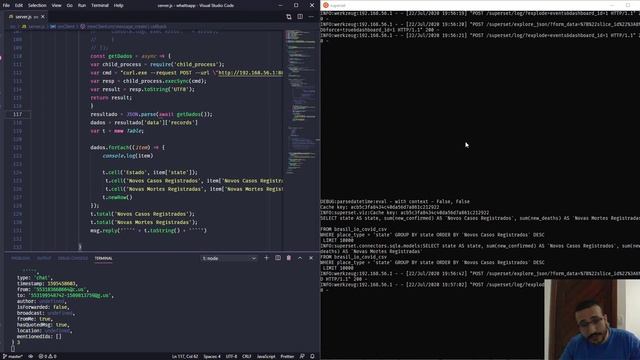The height and width of the screenshot is (360, 640).
Task: Click the 'console.log(item)' code line
Action: [128, 156]
